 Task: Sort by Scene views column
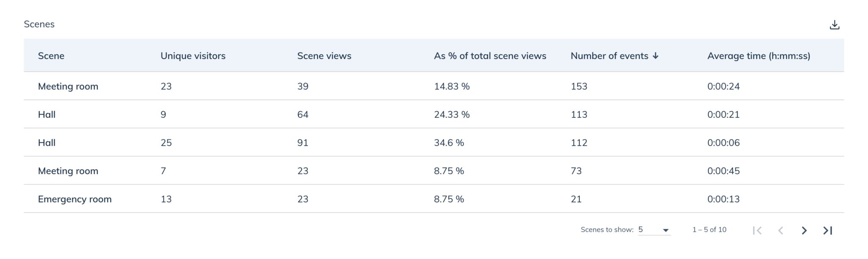coord(324,56)
